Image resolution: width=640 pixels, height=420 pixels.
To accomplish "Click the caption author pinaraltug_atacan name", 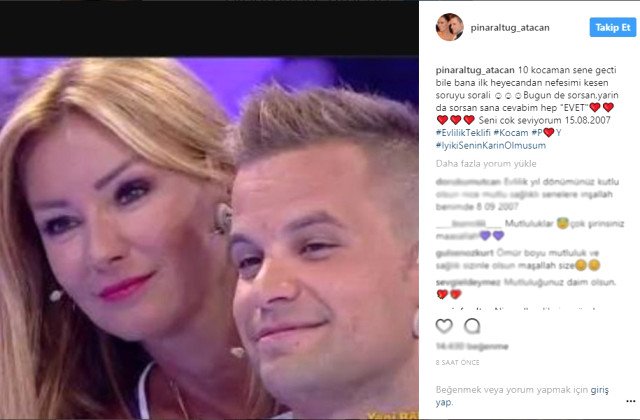I will (x=475, y=70).
